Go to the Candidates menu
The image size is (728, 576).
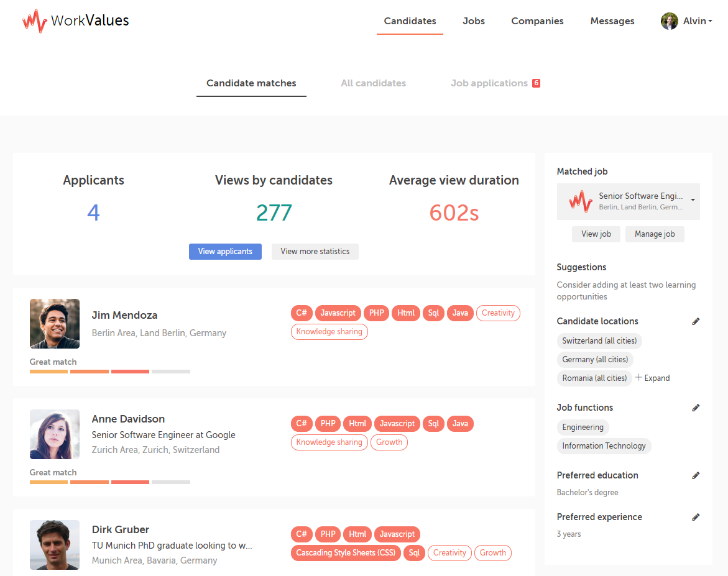pyautogui.click(x=410, y=21)
